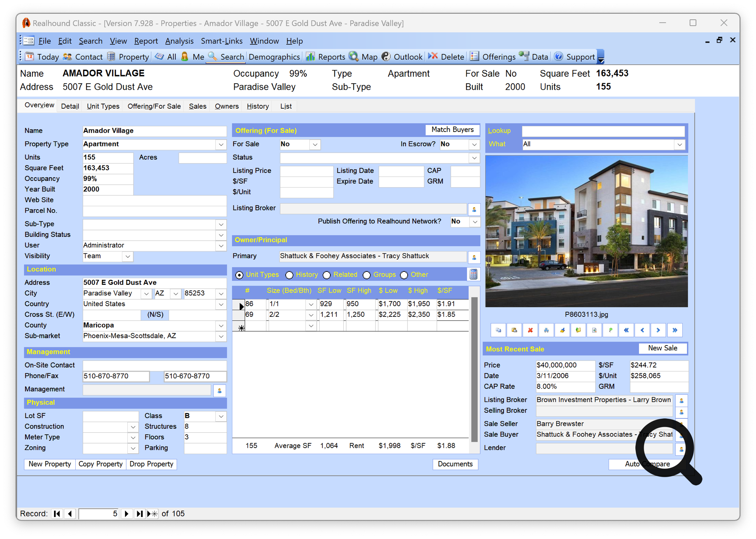Expand Publish Offering to Realhound Network dropdown
Image resolution: width=756 pixels, height=539 pixels.
[475, 222]
